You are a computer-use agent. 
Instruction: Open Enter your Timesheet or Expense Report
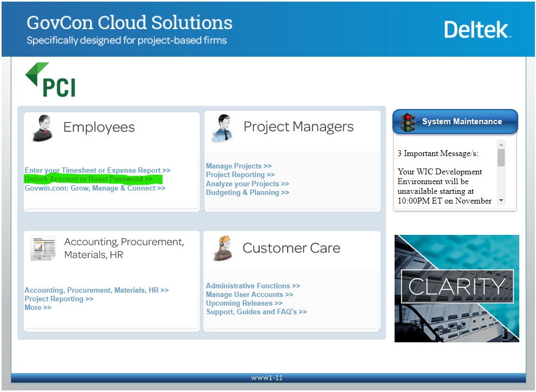97,171
